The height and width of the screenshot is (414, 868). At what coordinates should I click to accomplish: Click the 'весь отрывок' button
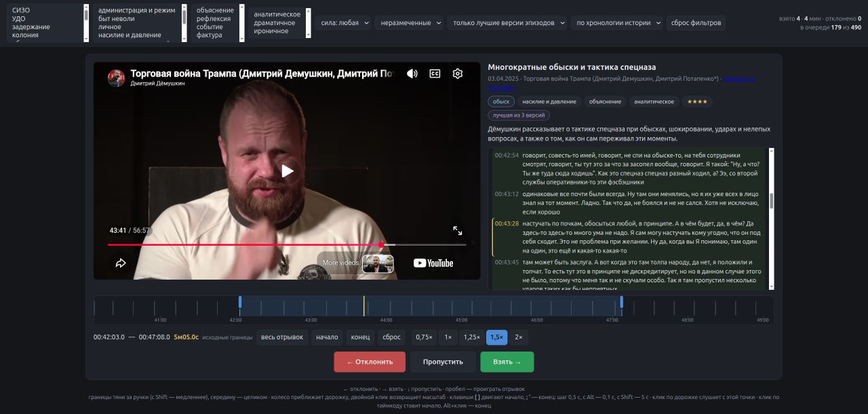[x=282, y=337]
